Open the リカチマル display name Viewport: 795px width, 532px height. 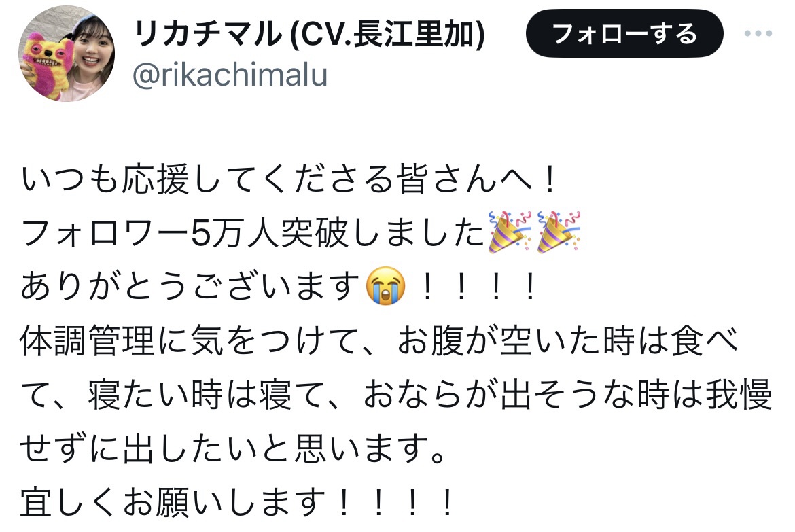coord(208,34)
